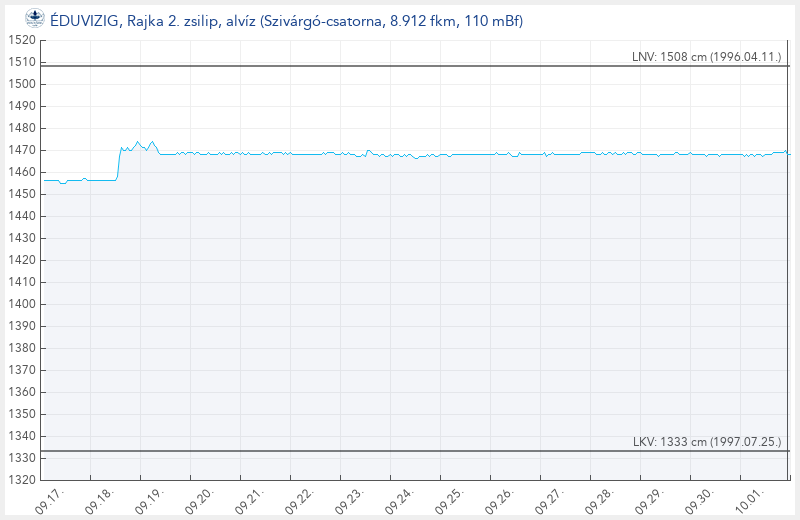
Task: Click the ÉDUVIZIG logo icon
Action: pos(34,19)
